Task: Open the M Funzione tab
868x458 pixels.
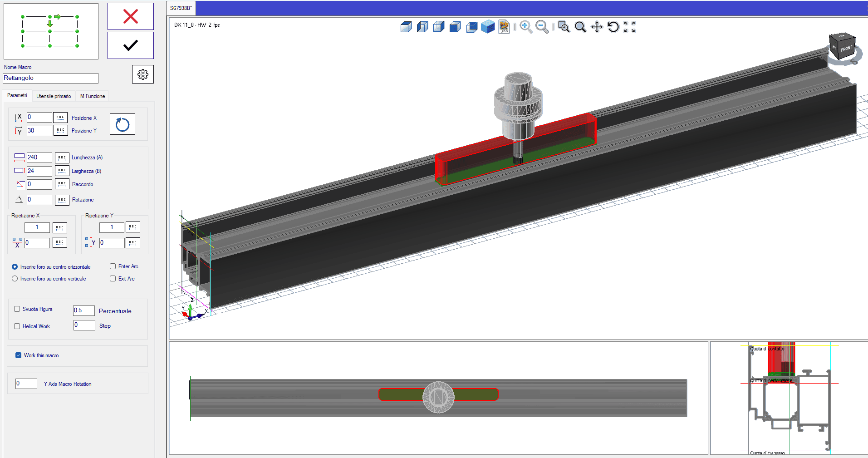Action: 93,96
